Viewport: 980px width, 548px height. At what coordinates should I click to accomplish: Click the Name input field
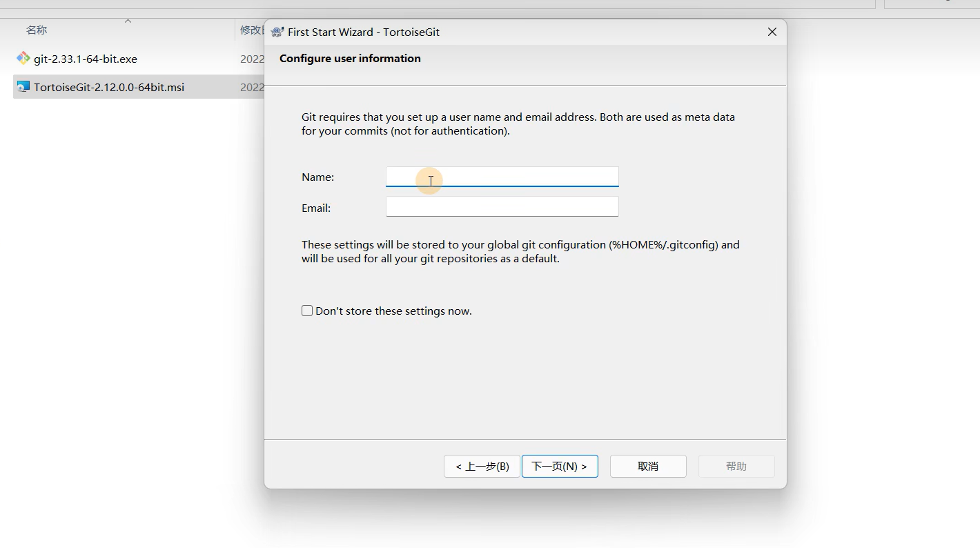coord(502,177)
